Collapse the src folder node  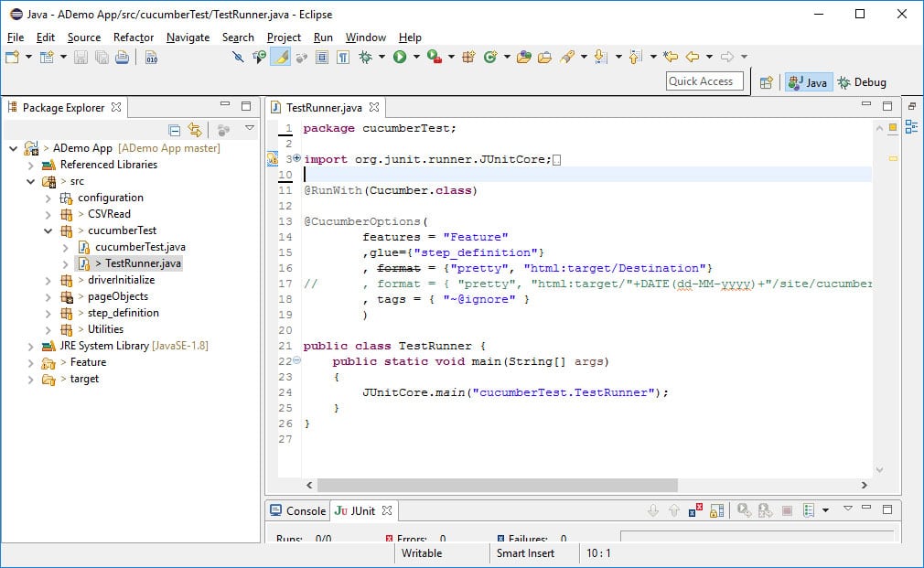30,181
